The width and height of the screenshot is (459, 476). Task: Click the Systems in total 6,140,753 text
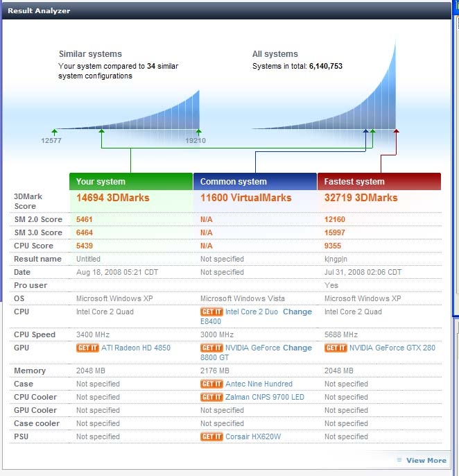[x=297, y=66]
